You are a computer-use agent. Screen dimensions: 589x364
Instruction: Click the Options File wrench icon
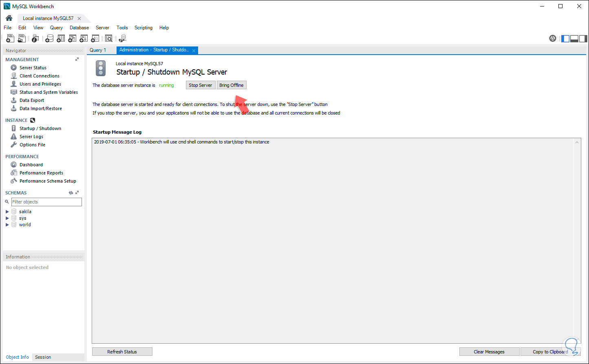(x=14, y=145)
